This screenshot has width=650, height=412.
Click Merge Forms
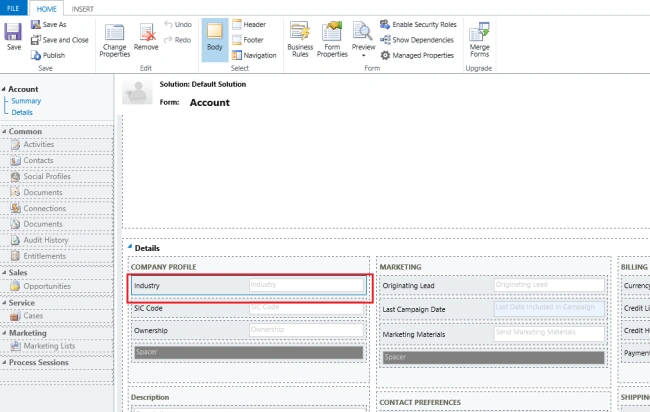coord(479,39)
